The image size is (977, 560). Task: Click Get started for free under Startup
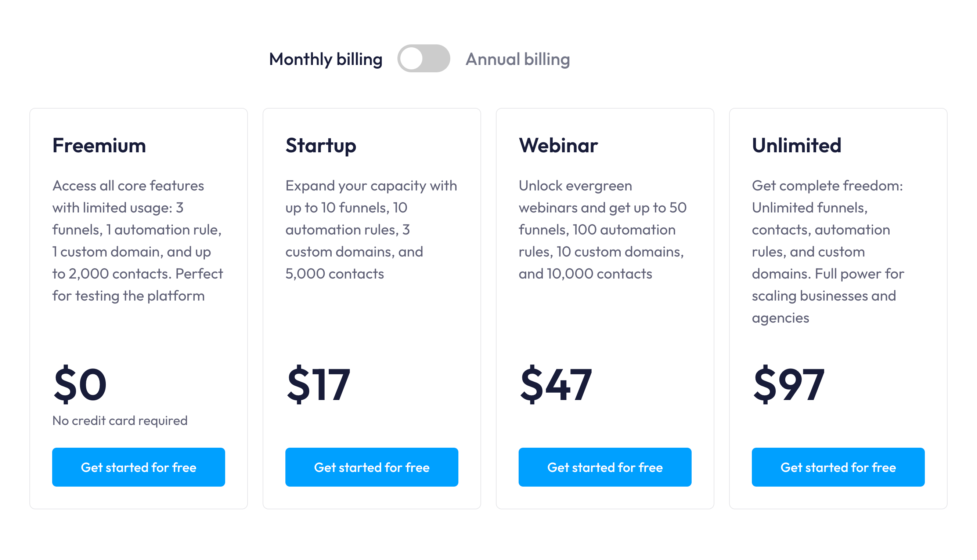point(371,467)
